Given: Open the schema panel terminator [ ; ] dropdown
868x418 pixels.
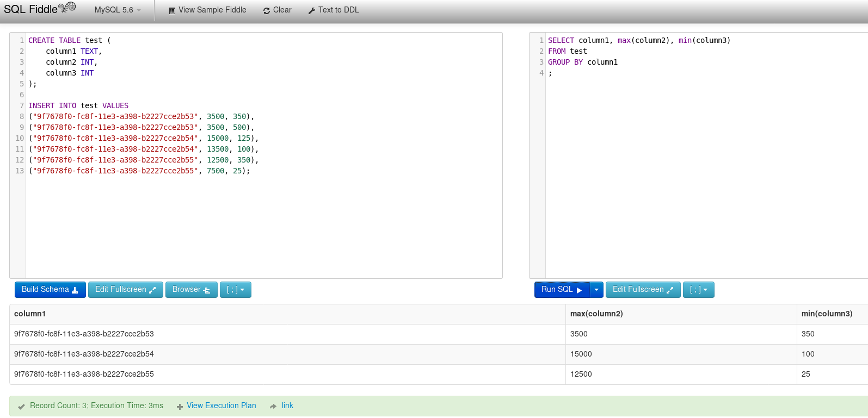Looking at the screenshot, I should click(236, 290).
